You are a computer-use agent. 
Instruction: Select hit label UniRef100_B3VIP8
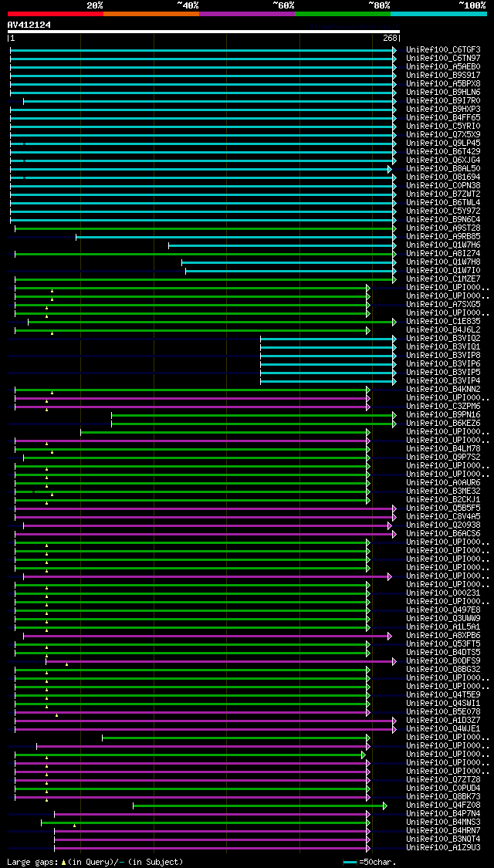point(443,356)
